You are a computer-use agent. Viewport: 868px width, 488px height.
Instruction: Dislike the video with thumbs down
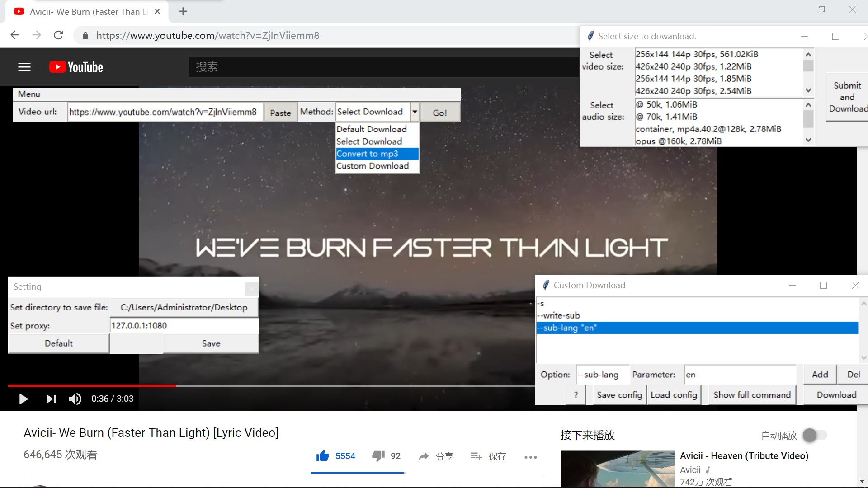pos(378,456)
